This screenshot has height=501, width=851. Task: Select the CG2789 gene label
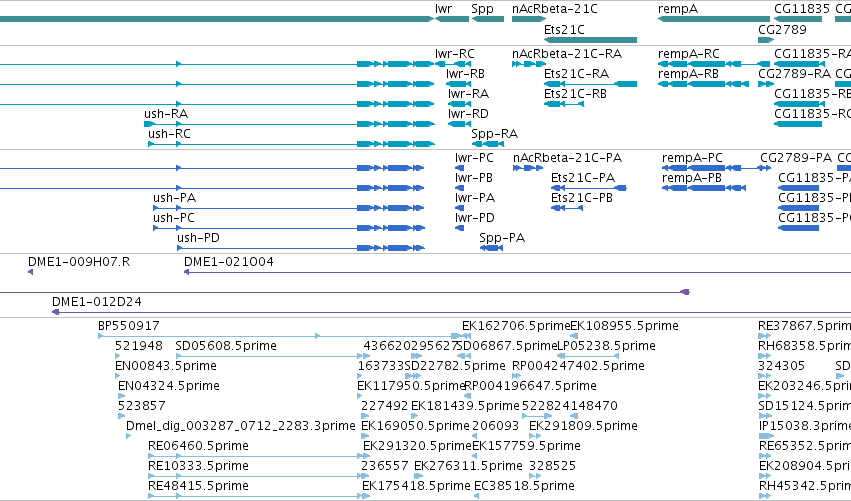(x=783, y=30)
